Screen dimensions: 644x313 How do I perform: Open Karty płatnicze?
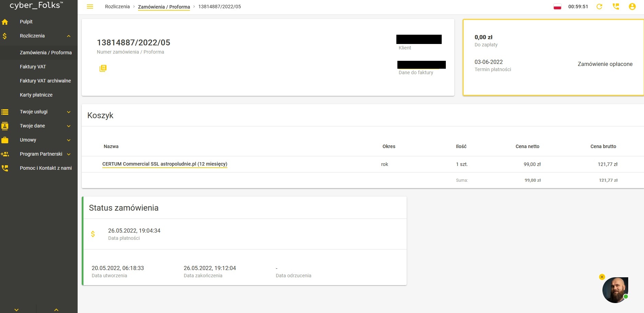[36, 95]
